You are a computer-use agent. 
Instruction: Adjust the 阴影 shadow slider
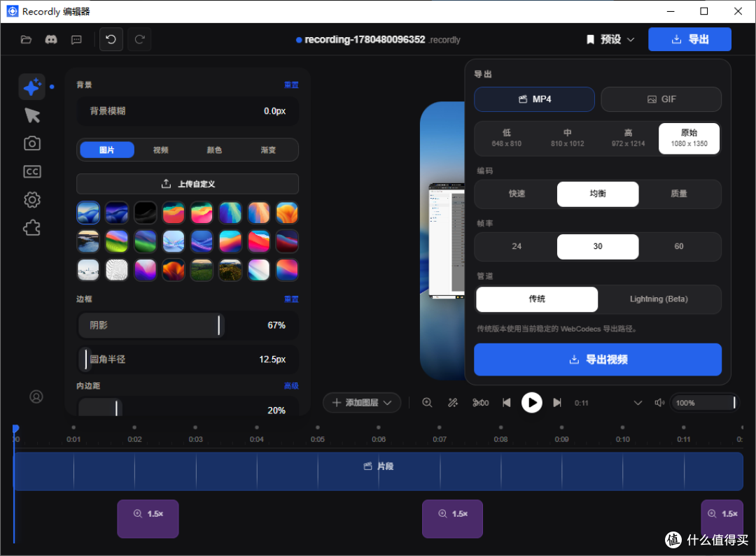[188, 325]
